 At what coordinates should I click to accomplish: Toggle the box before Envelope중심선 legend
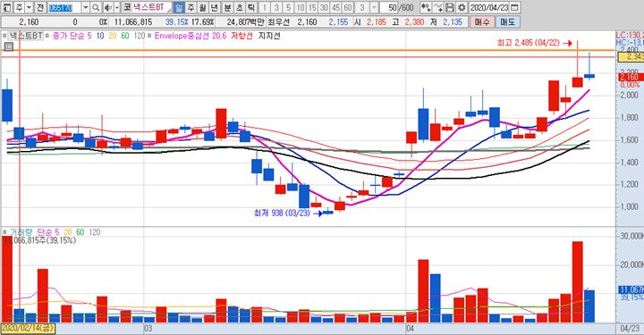click(150, 36)
